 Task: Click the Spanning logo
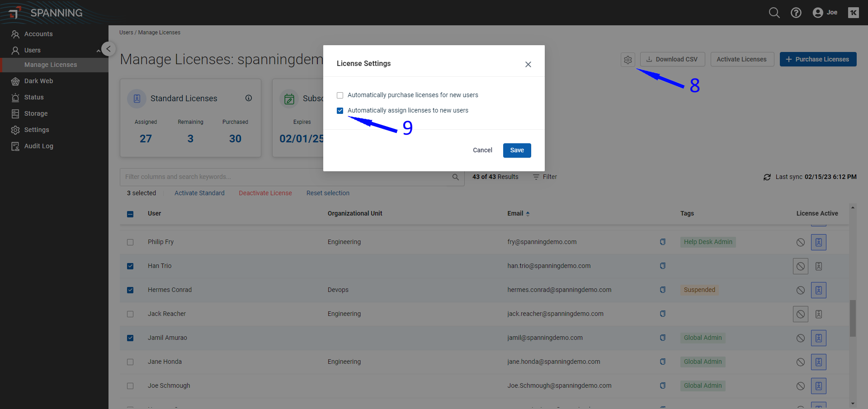coord(45,13)
